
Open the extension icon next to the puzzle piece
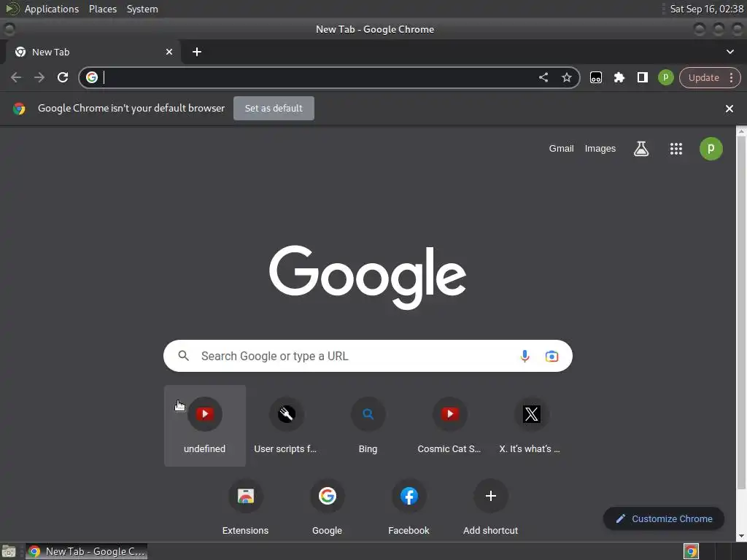[x=595, y=77]
